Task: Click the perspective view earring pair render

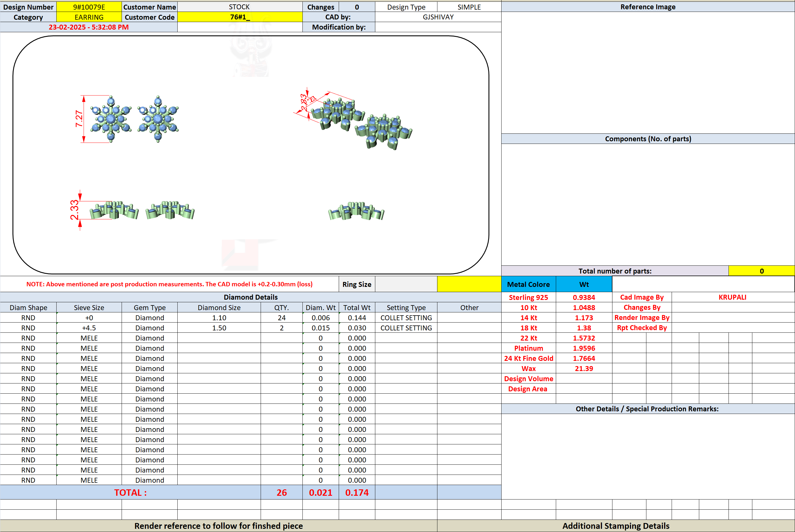Action: click(x=353, y=119)
